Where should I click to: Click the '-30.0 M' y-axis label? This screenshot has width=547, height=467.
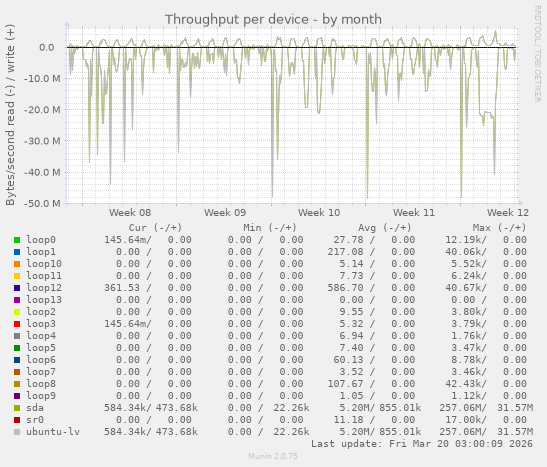click(42, 141)
